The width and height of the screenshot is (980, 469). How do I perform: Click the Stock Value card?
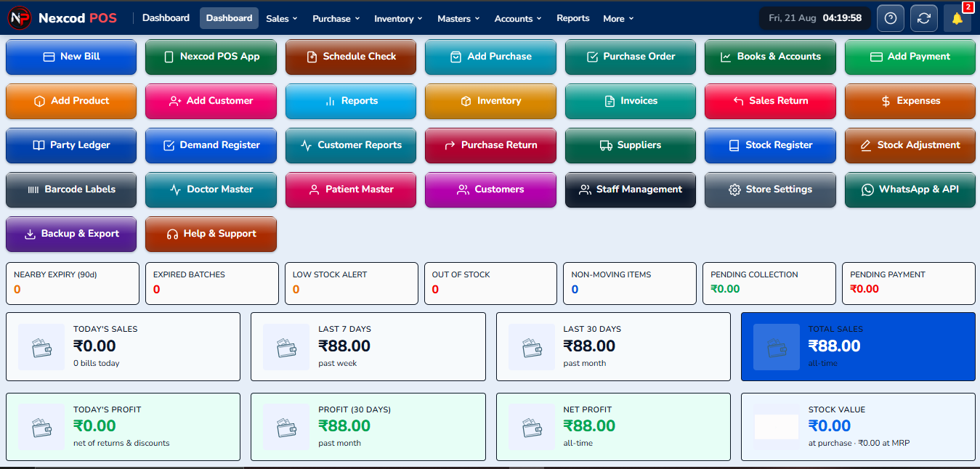point(858,427)
